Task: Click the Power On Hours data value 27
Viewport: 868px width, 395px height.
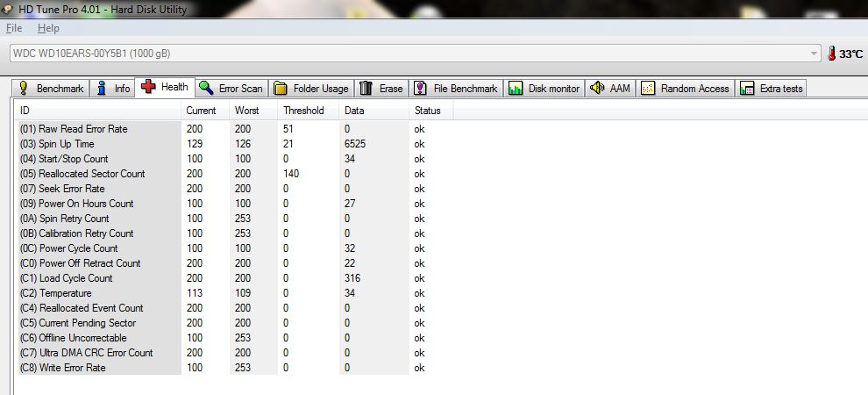Action: (350, 204)
